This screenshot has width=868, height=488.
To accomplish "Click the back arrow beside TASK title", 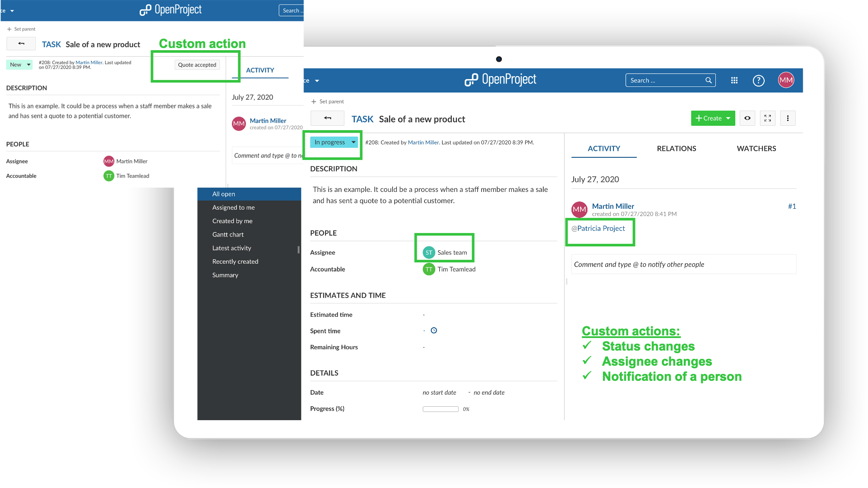I will 327,118.
